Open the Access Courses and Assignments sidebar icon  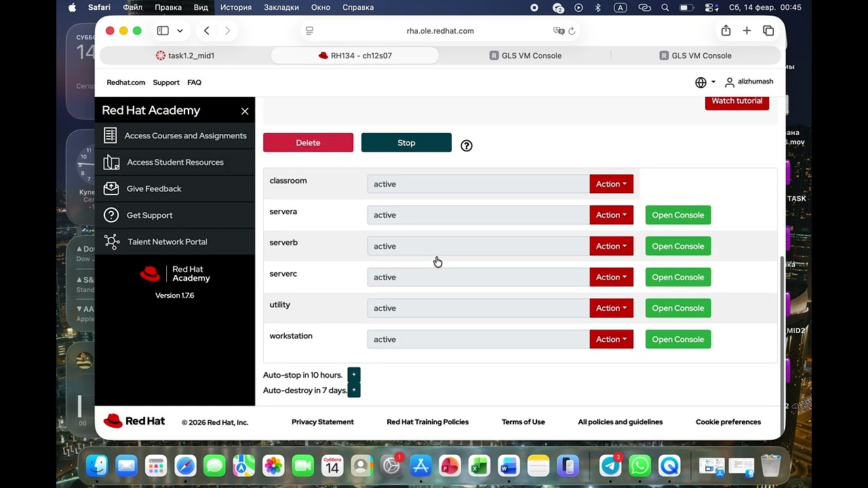coord(111,136)
